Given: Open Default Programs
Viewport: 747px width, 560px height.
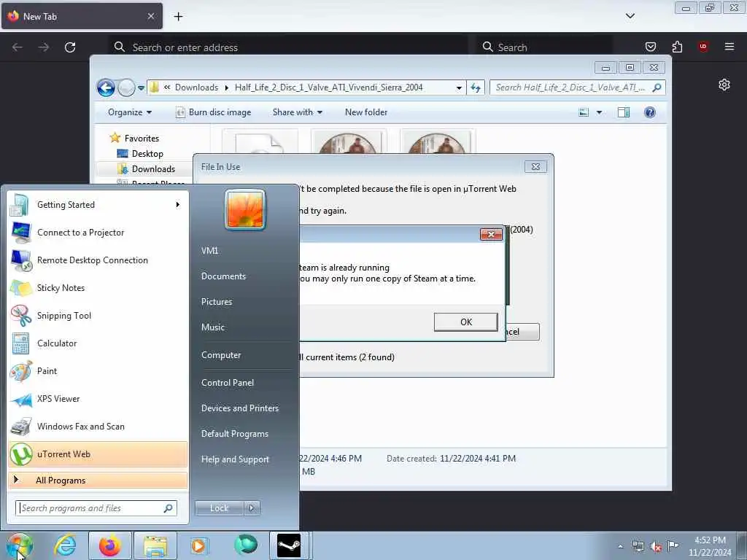Looking at the screenshot, I should click(235, 434).
